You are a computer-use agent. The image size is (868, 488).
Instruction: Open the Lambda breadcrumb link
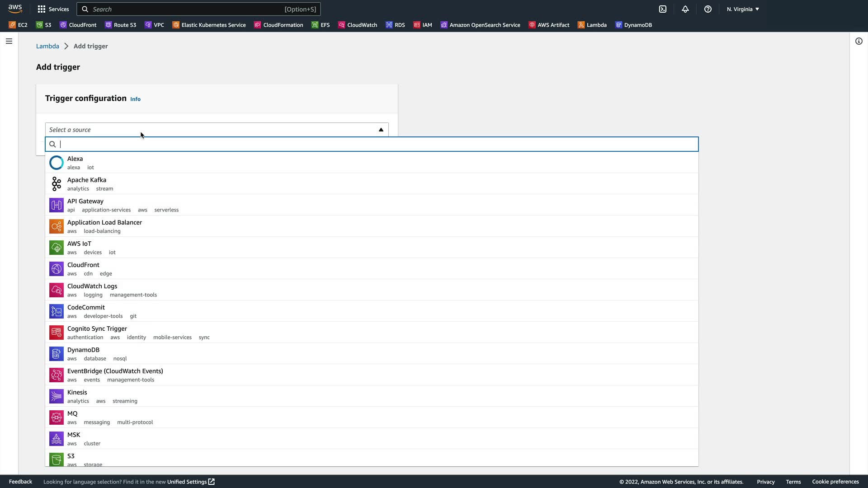(x=47, y=46)
